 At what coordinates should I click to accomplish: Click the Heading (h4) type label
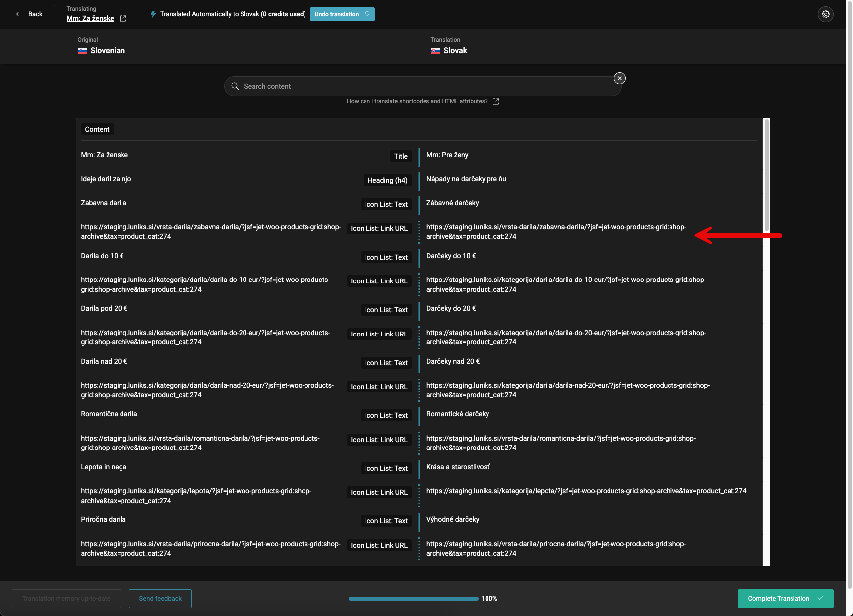click(387, 181)
